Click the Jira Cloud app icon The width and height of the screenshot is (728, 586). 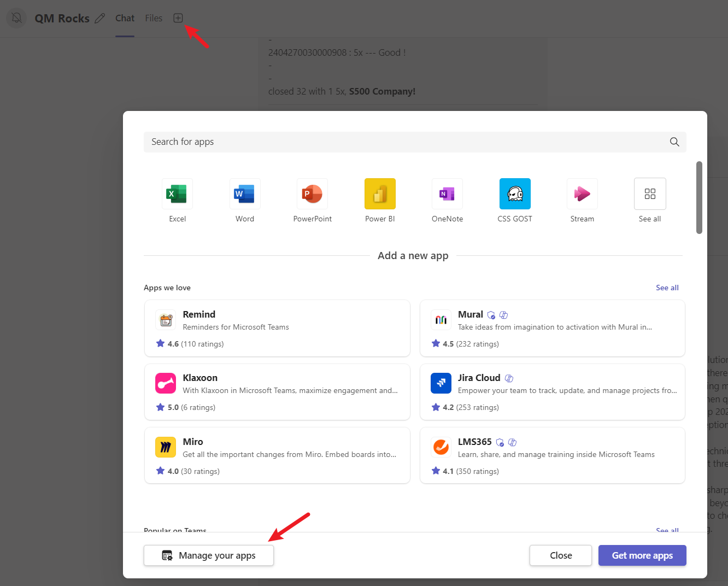pyautogui.click(x=441, y=383)
